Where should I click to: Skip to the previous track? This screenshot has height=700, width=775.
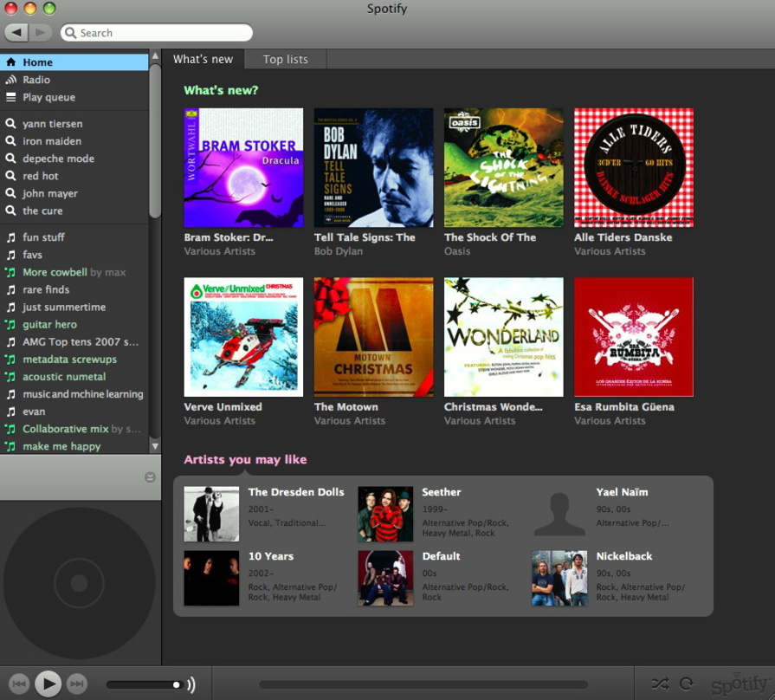coord(19,684)
